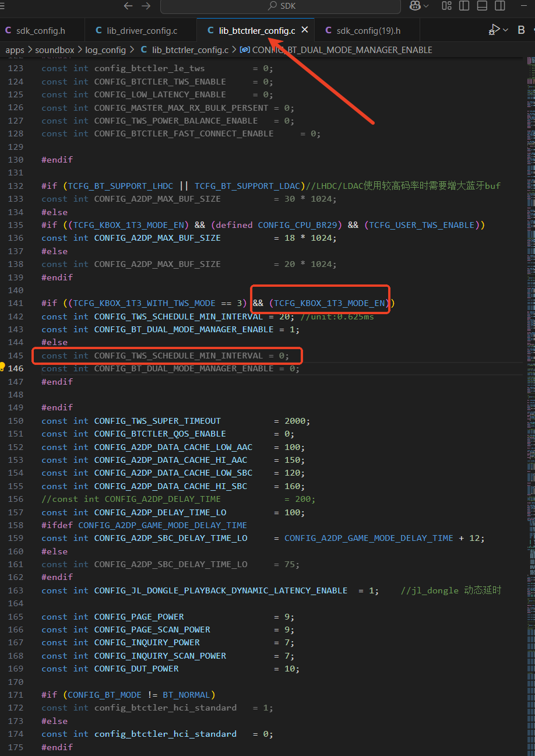Open the soundbox breadcrumb folder
The height and width of the screenshot is (756, 535).
click(55, 50)
